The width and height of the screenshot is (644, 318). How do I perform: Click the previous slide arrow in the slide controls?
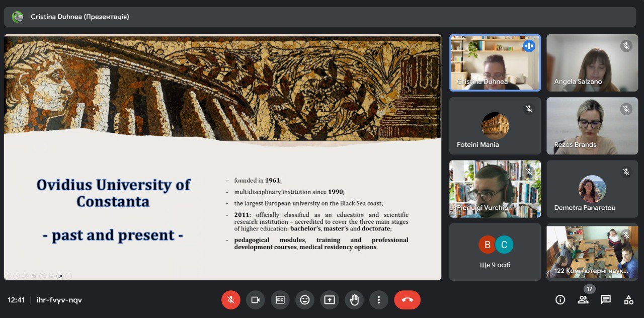[8, 276]
